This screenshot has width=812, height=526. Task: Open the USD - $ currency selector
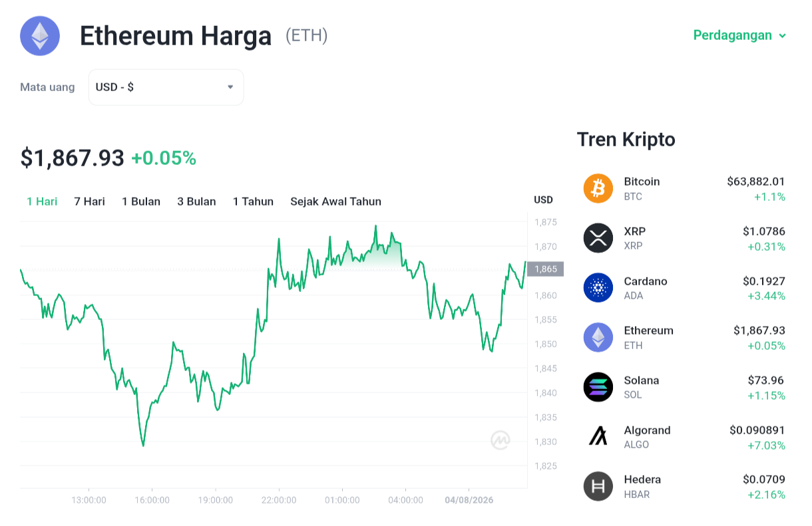(x=166, y=87)
